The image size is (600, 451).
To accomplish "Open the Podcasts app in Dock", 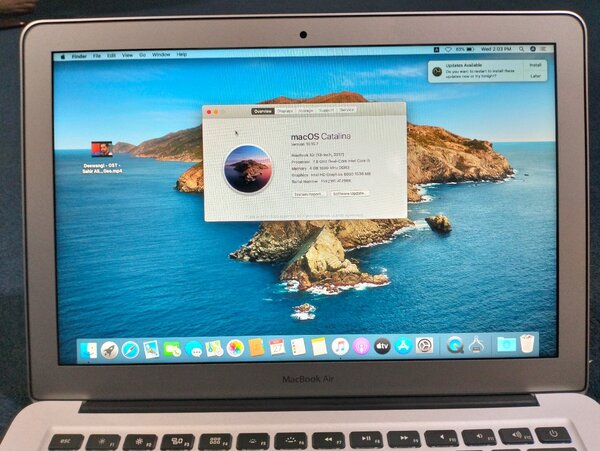I will point(361,346).
